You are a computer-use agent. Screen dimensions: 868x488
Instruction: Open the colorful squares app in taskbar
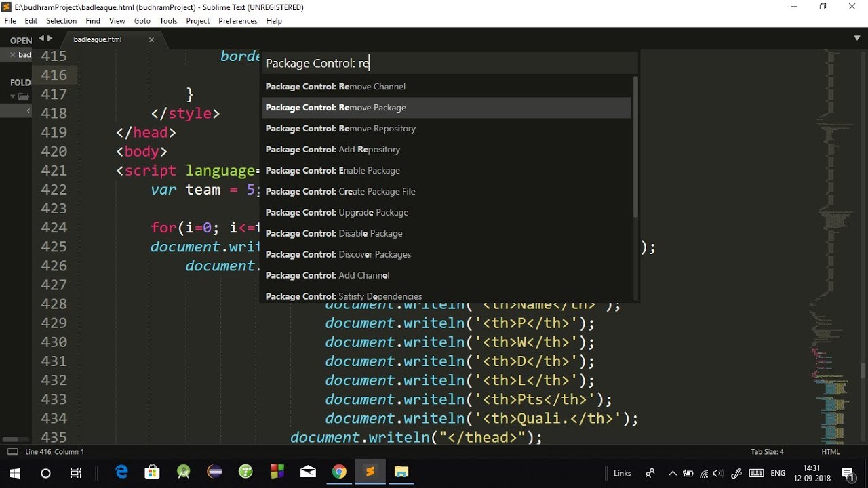[277, 472]
